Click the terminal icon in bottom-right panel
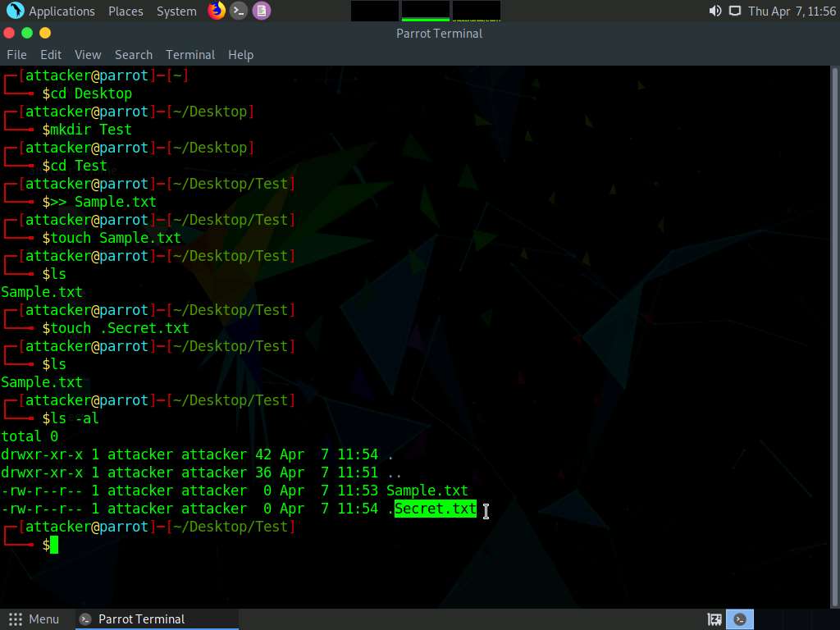 (740, 619)
